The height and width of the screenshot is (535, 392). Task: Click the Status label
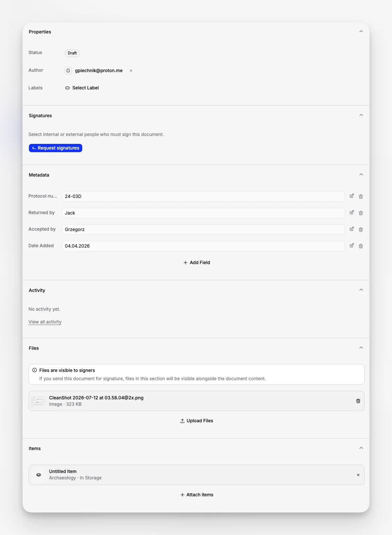tap(35, 53)
